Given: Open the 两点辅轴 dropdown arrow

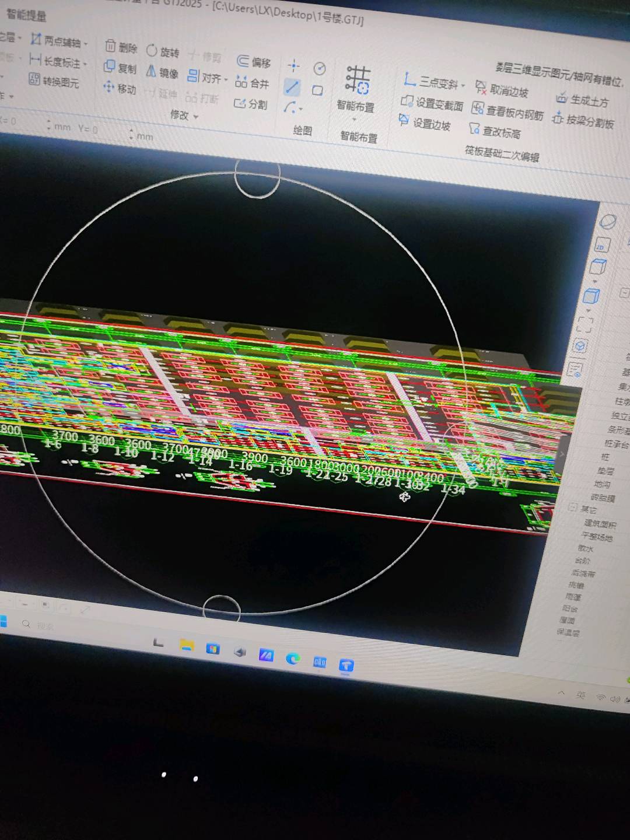Looking at the screenshot, I should coord(86,44).
